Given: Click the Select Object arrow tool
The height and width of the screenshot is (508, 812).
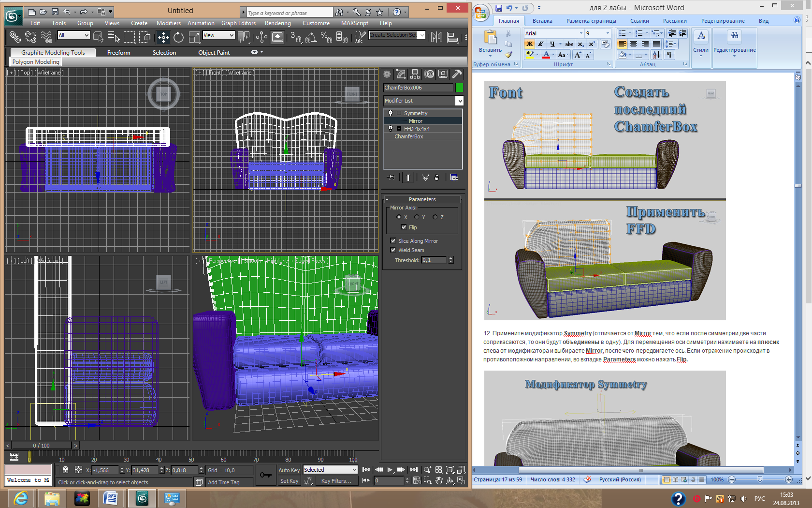Looking at the screenshot, I should pos(98,37).
